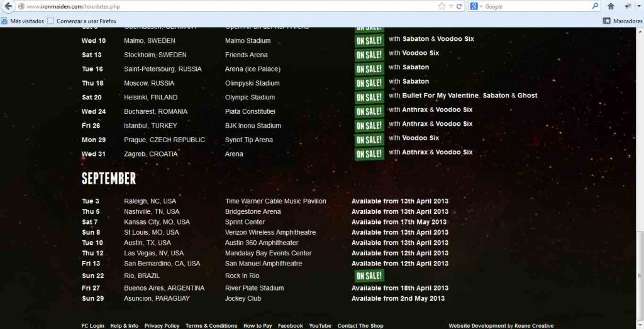The width and height of the screenshot is (644, 329).
Task: Click ON SALE for Prague, Czech Republic
Action: point(369,140)
